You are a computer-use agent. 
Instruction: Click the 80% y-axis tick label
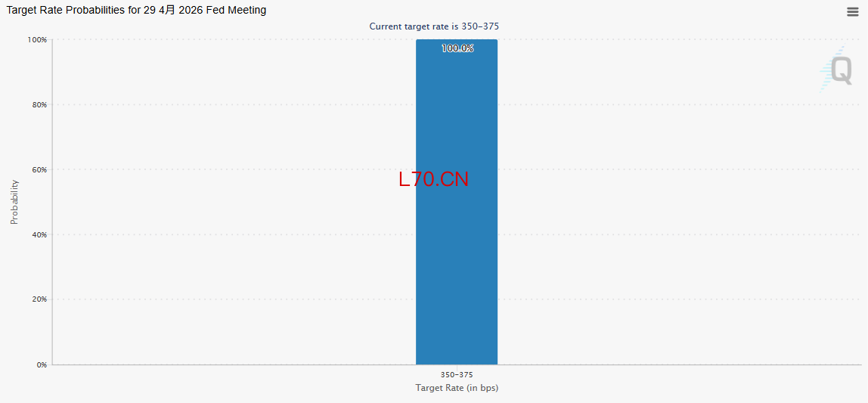[x=39, y=105]
